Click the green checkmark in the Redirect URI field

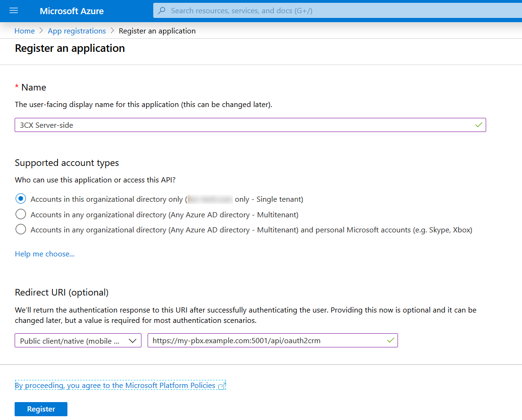pyautogui.click(x=390, y=340)
